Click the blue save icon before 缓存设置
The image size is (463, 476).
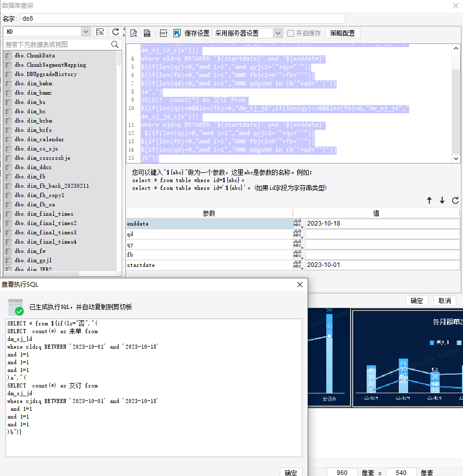click(x=177, y=33)
